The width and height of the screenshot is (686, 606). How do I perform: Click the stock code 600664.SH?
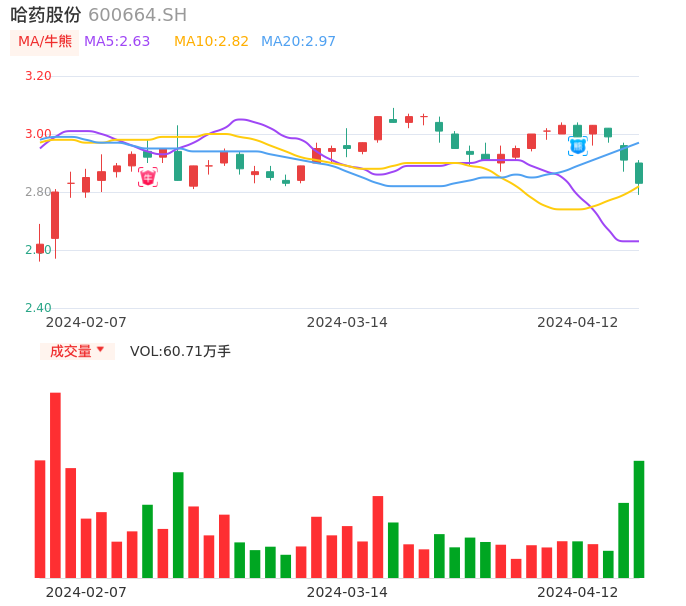(138, 15)
